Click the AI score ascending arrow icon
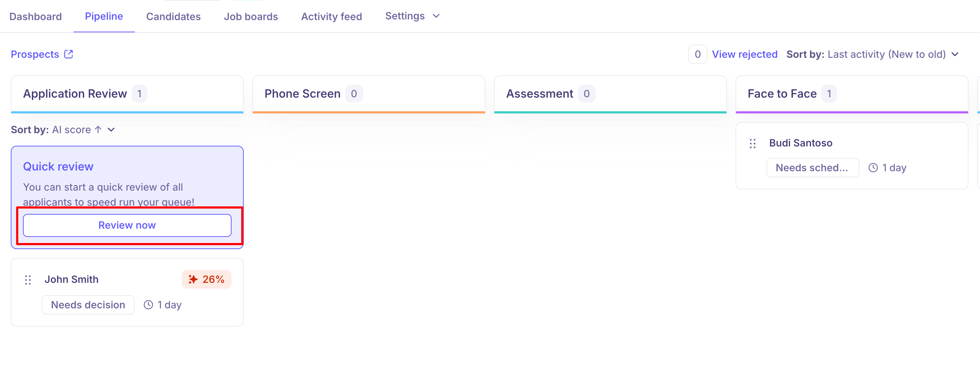The height and width of the screenshot is (369, 980). [98, 130]
